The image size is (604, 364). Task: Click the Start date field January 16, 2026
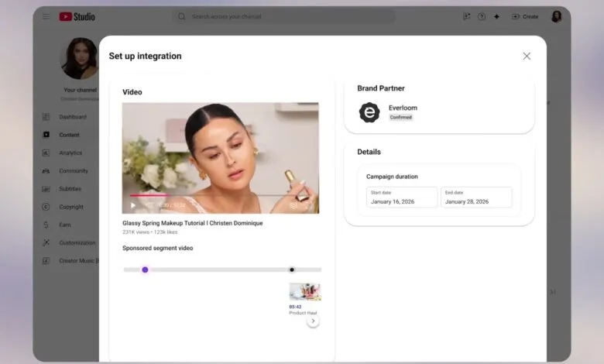point(402,197)
